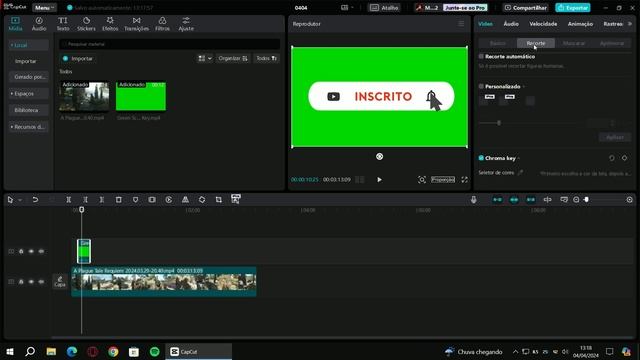This screenshot has height=360, width=640.
Task: Toggle visibility of main video track
Action: coord(31,282)
